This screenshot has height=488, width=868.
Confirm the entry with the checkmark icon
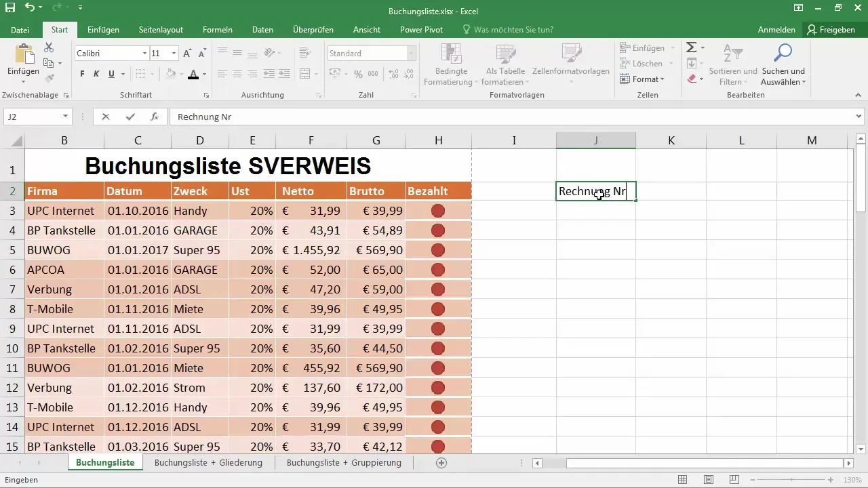tap(130, 117)
